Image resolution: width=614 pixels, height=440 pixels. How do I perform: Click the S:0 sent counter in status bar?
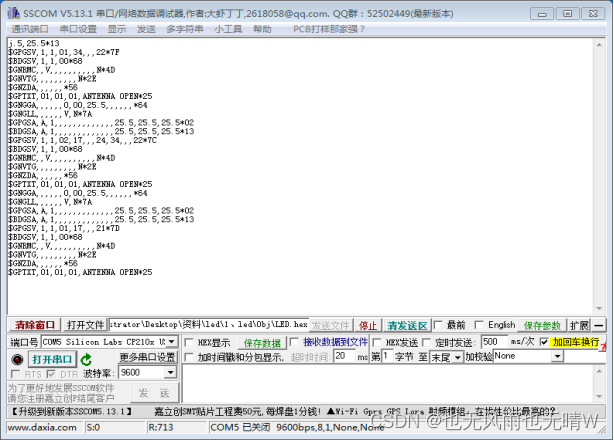click(93, 427)
